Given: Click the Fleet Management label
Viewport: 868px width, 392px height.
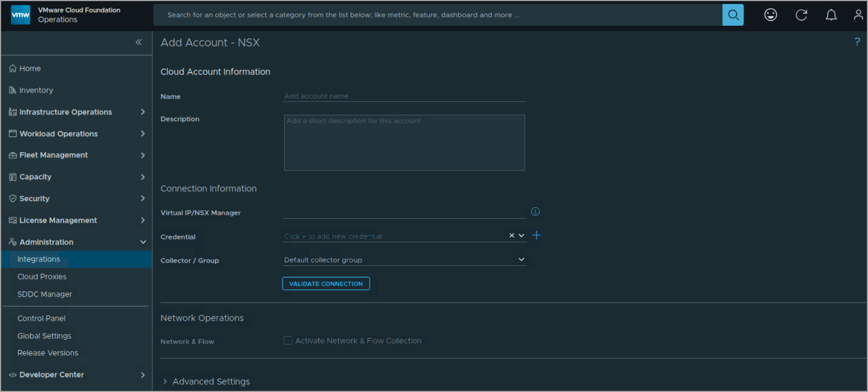Looking at the screenshot, I should [x=54, y=155].
